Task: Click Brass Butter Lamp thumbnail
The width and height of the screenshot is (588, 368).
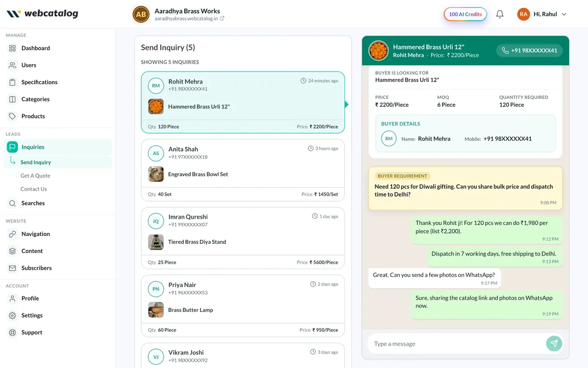Action: point(156,310)
